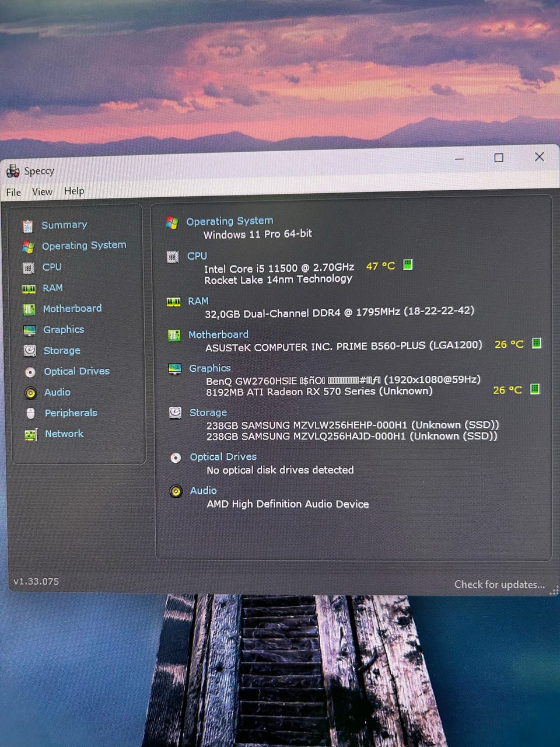560x747 pixels.
Task: Select Summary in the sidebar
Action: point(64,225)
